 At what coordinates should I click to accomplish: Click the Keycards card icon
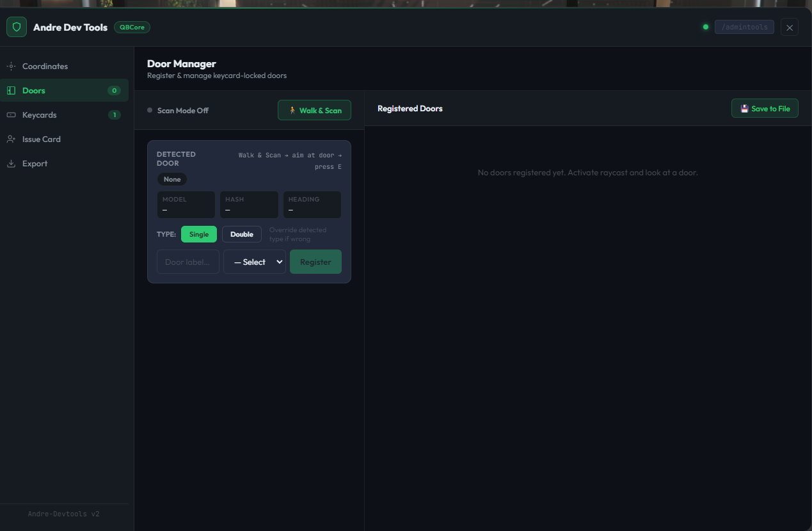tap(11, 115)
